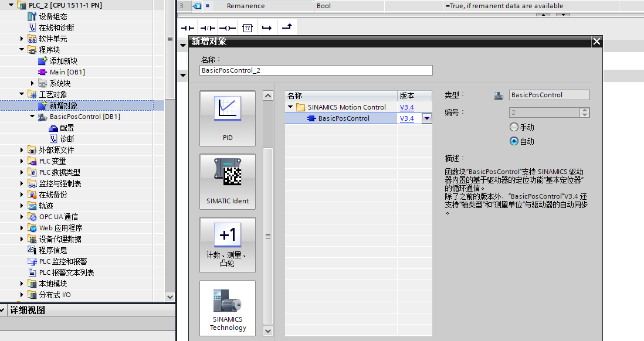Close the 新增对象 dialog
644x341 pixels.
click(x=596, y=41)
